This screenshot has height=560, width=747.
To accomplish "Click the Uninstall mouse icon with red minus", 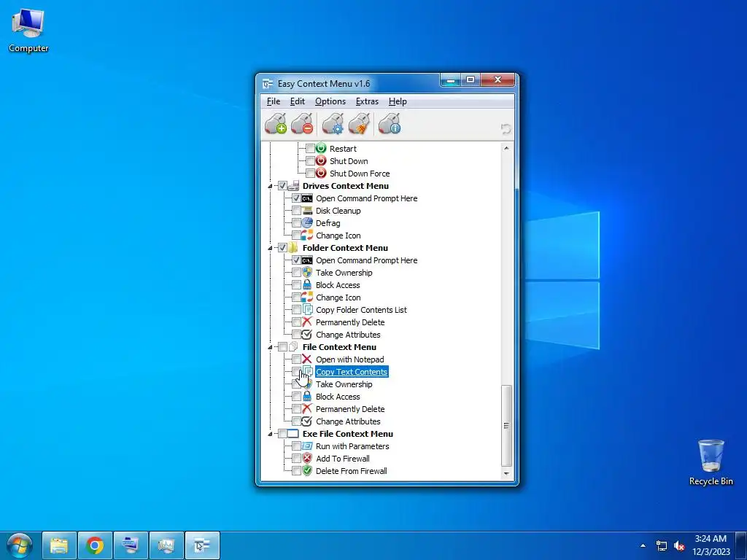I will pos(302,124).
